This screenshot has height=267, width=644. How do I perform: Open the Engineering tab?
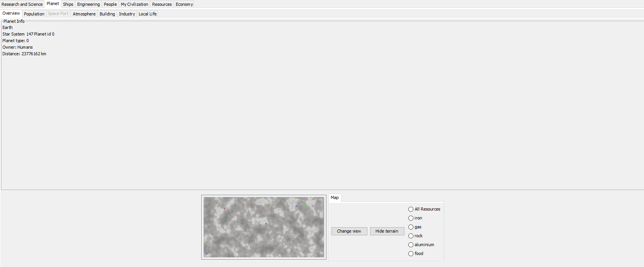pyautogui.click(x=88, y=4)
